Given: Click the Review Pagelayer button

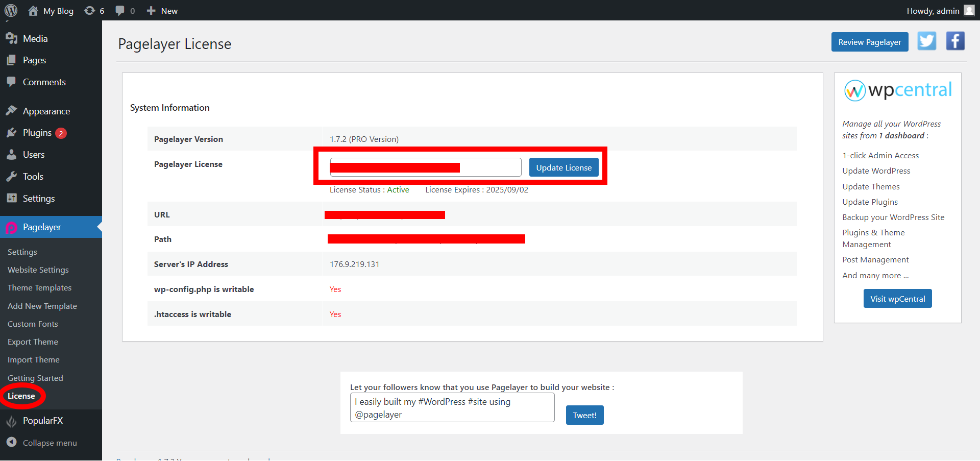Looking at the screenshot, I should pos(870,42).
